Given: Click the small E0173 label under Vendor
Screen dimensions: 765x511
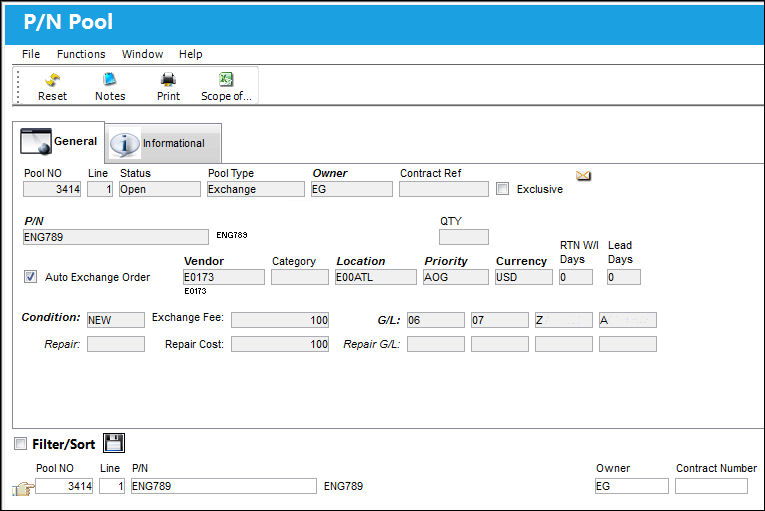Looking at the screenshot, I should click(195, 291).
